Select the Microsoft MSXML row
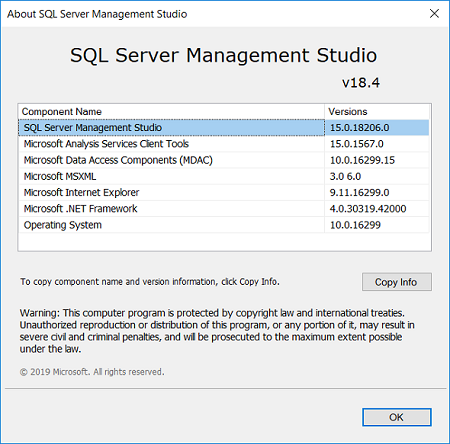Image resolution: width=450 pixels, height=444 pixels. [224, 176]
